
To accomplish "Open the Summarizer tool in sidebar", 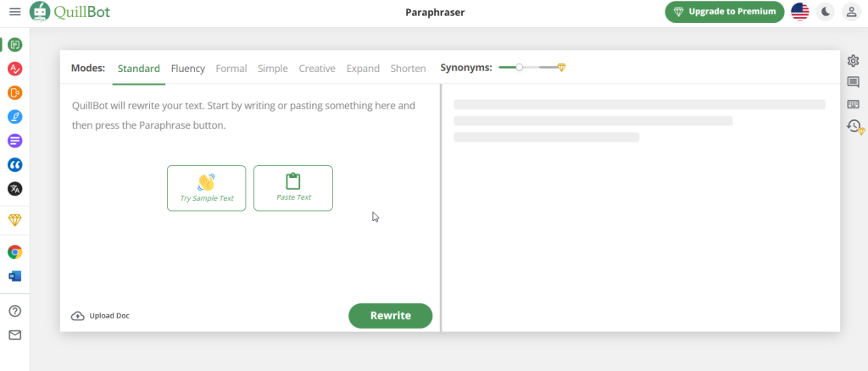I will pyautogui.click(x=14, y=141).
